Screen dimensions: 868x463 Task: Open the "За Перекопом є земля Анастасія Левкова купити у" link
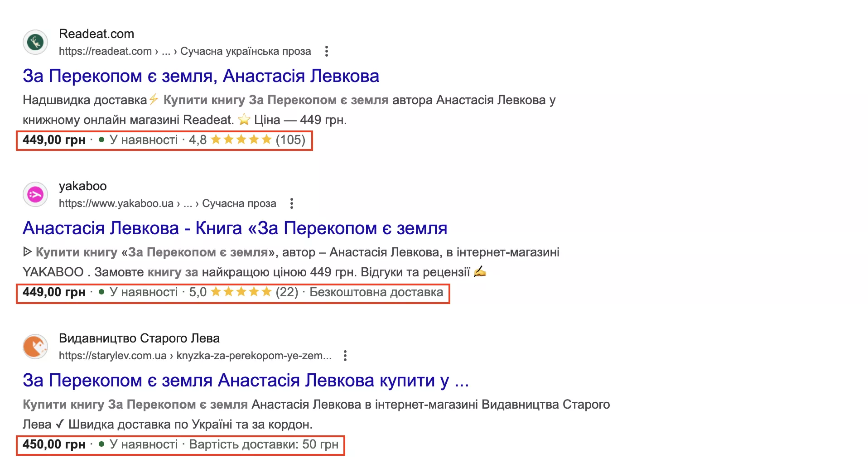[x=246, y=380]
